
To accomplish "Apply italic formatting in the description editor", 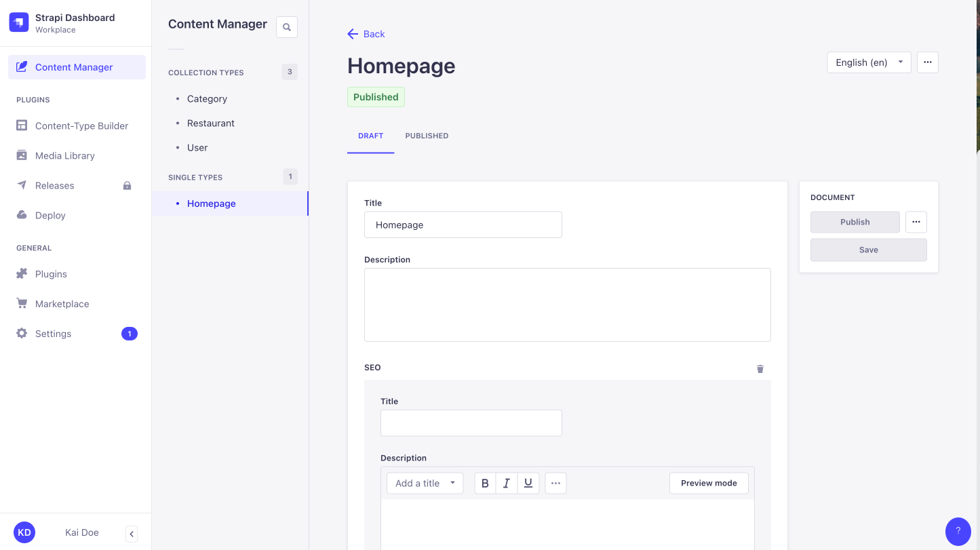I will pyautogui.click(x=507, y=483).
